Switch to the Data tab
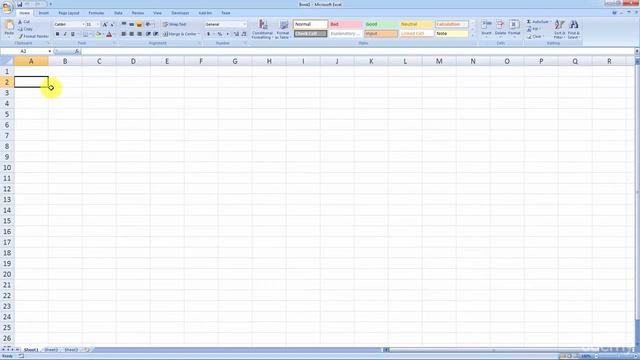 [x=118, y=13]
